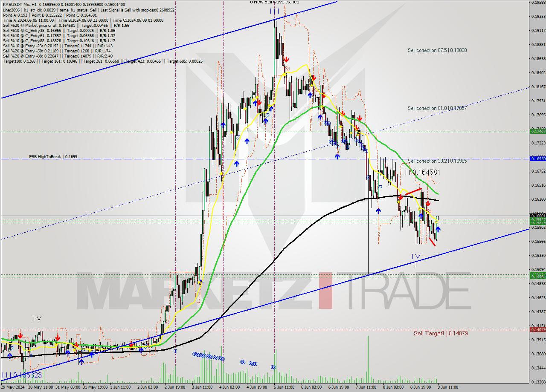Viewport: 546px width, 392px height.
Task: Click the 'Sell correction 61.8 | 0.17857' label
Action: pos(437,108)
